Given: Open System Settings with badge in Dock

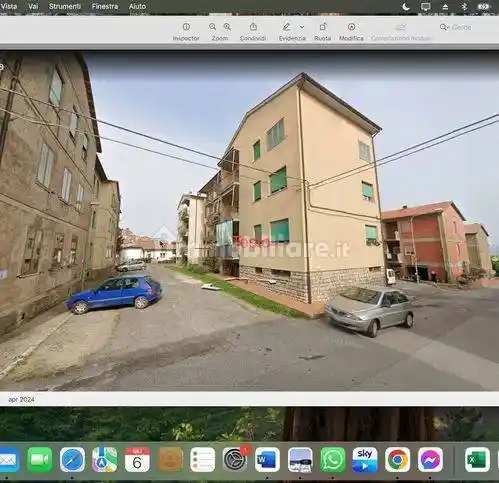Looking at the screenshot, I should (235, 460).
